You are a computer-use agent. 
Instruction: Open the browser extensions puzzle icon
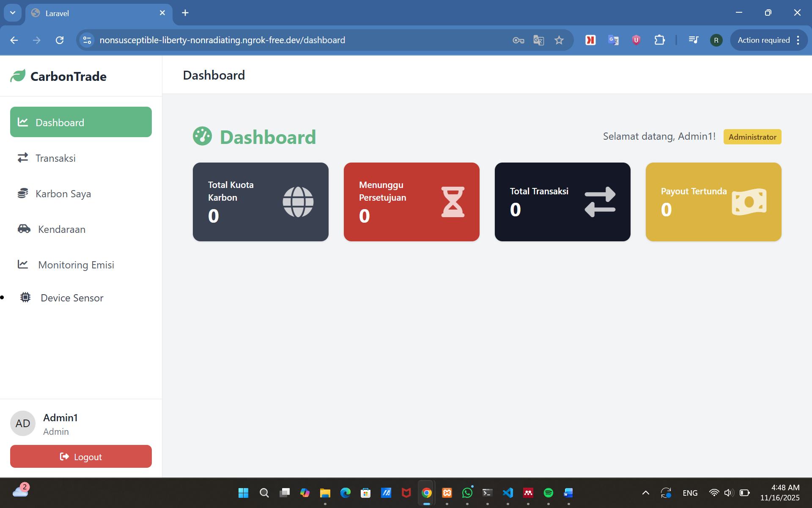click(659, 40)
